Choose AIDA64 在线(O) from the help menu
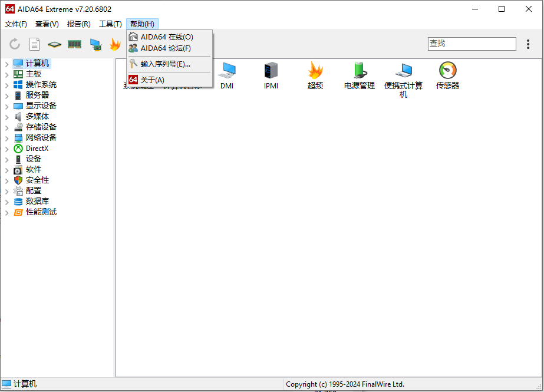This screenshot has height=392, width=544. (170, 37)
